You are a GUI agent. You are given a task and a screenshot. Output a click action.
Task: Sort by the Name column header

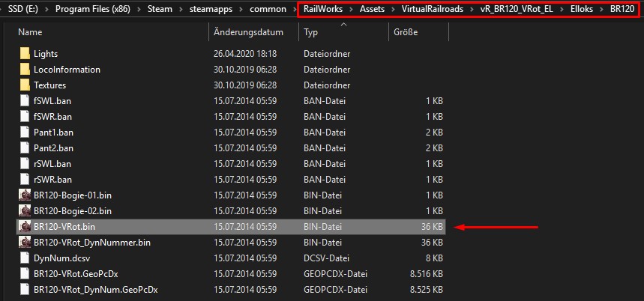[30, 32]
